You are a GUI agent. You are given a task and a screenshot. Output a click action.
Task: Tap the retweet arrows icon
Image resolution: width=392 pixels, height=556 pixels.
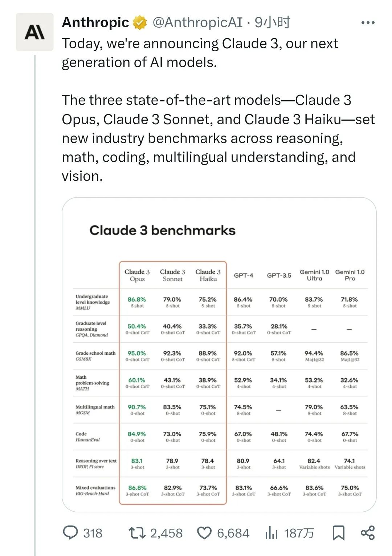(x=137, y=533)
